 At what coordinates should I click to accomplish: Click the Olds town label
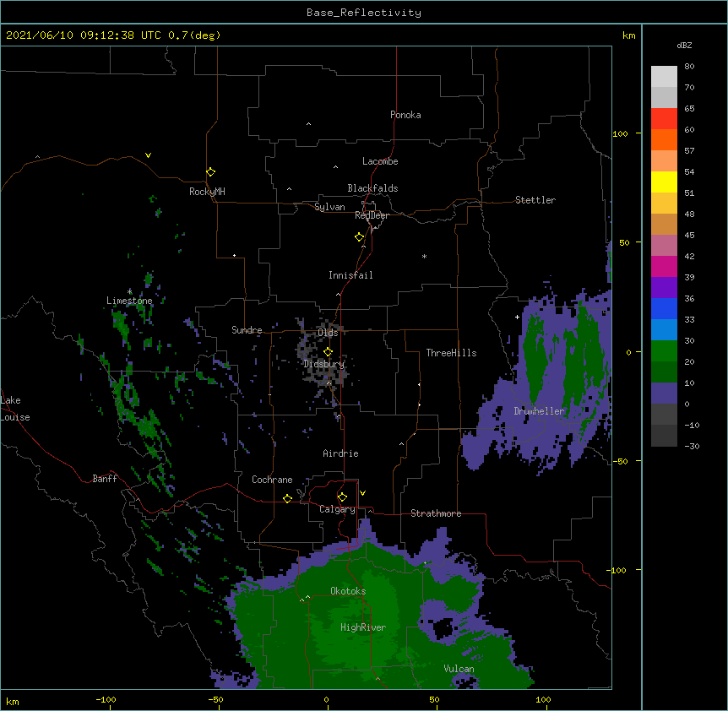(328, 333)
